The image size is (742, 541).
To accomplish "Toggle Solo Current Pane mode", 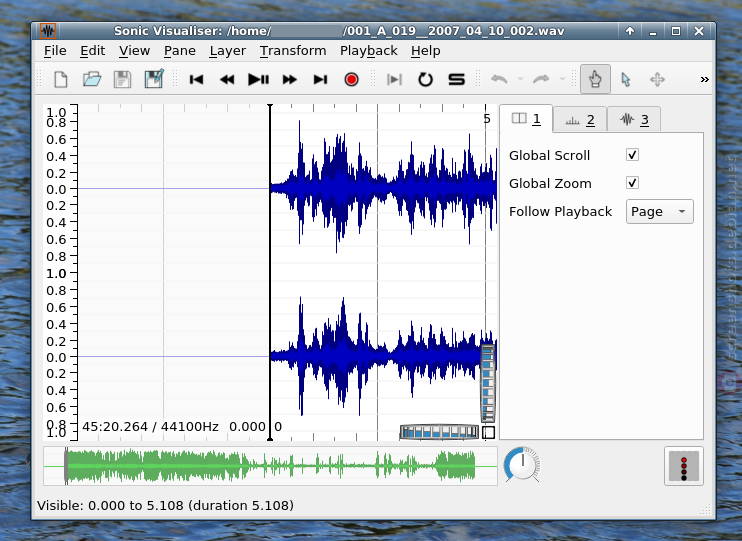I will click(x=456, y=80).
